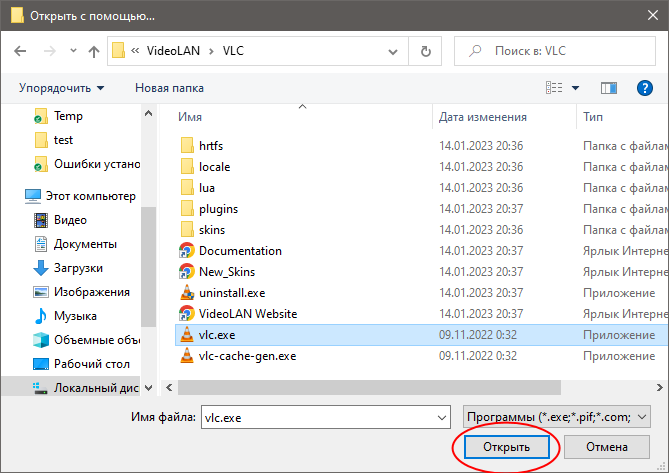This screenshot has height=473, width=669.
Task: Click the search field 'Поиск в: VLC'
Action: (555, 51)
